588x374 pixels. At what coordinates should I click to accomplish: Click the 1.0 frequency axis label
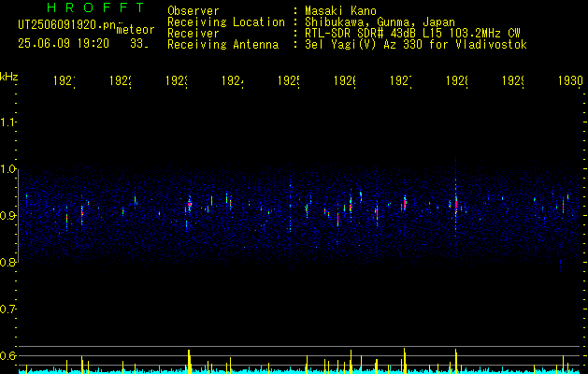pyautogui.click(x=7, y=169)
